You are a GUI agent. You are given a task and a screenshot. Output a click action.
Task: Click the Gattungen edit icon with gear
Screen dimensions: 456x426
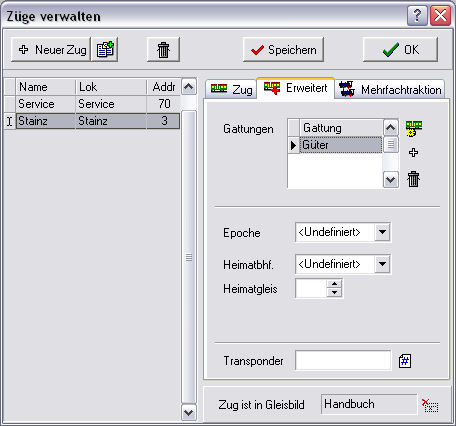(414, 128)
